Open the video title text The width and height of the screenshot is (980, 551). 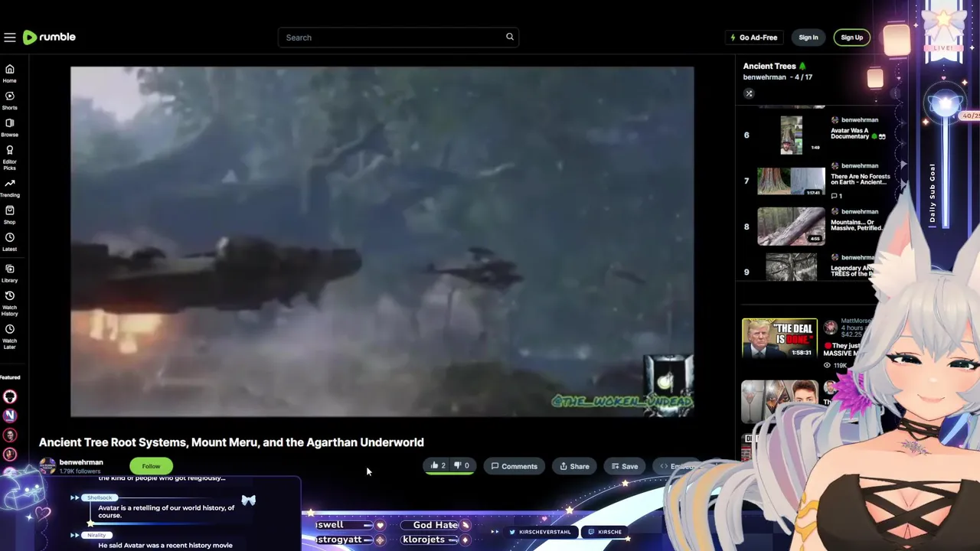[x=231, y=442]
